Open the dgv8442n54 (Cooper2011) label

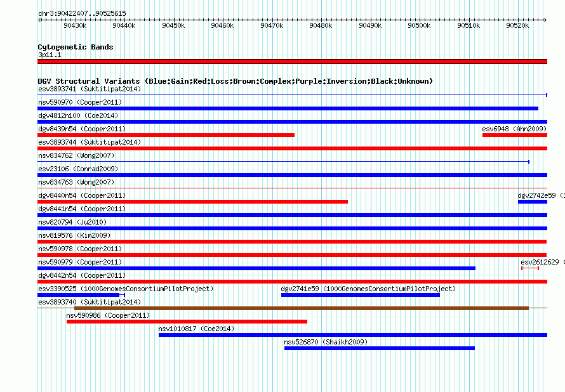[x=82, y=275]
